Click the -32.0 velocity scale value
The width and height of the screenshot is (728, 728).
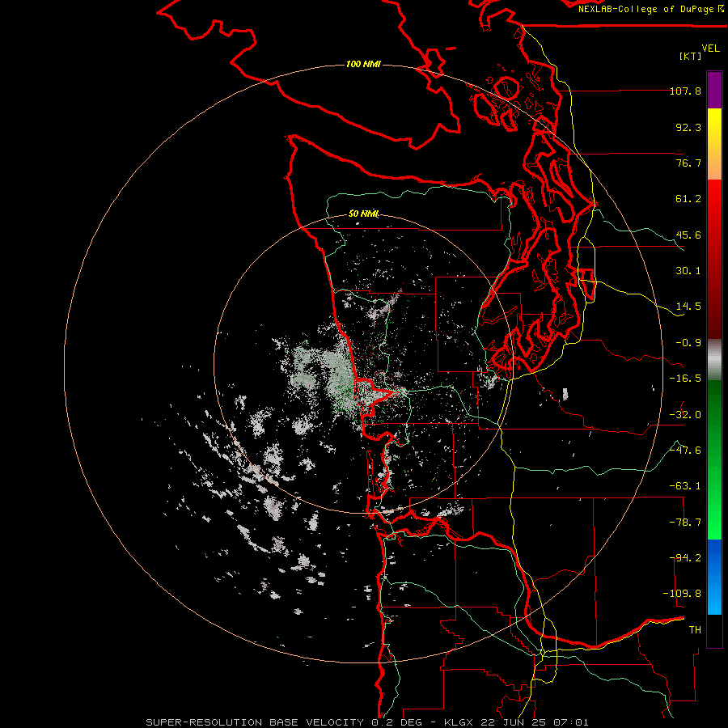tap(685, 415)
